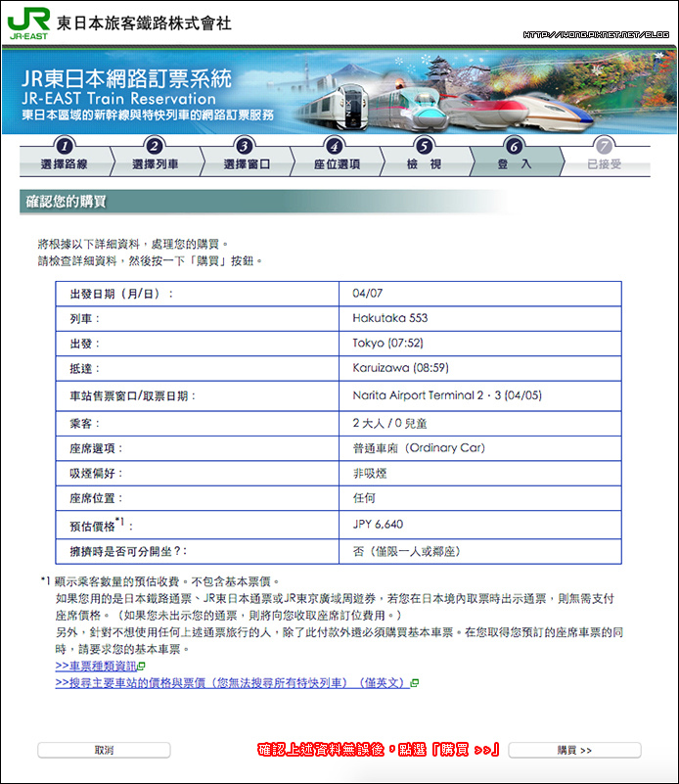This screenshot has width=679, height=784.
Task: Go to step 3 選擇窗口
Action: coord(247,159)
